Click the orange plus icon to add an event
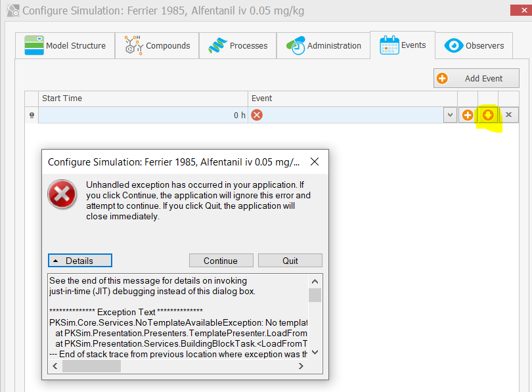This screenshot has height=392, width=532. [468, 114]
